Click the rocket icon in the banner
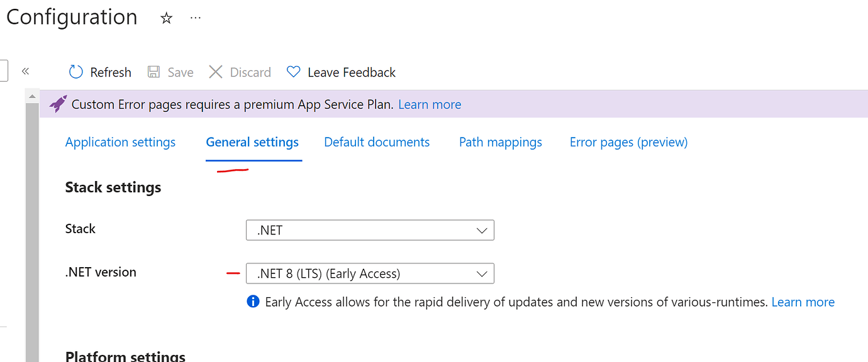The width and height of the screenshot is (868, 362). click(57, 104)
